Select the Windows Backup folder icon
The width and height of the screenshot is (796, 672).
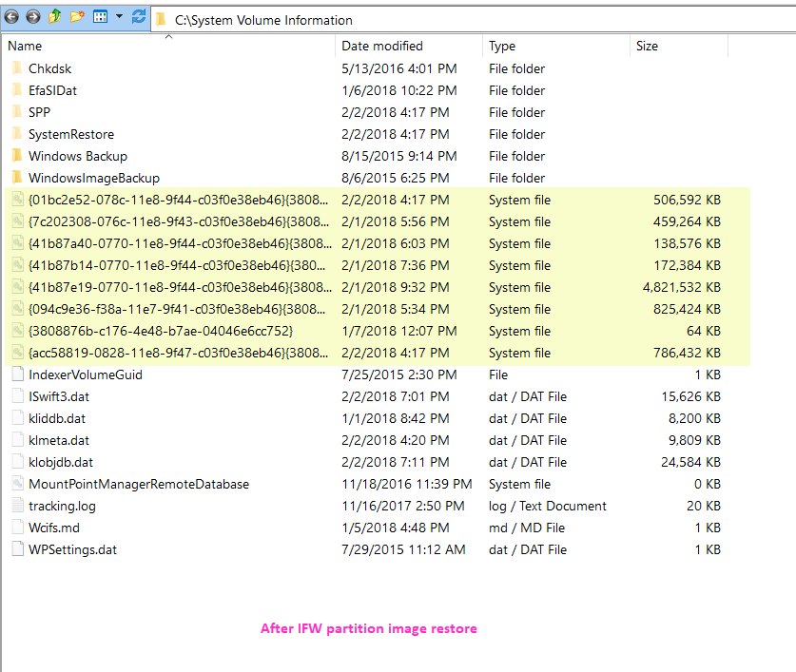coord(17,155)
